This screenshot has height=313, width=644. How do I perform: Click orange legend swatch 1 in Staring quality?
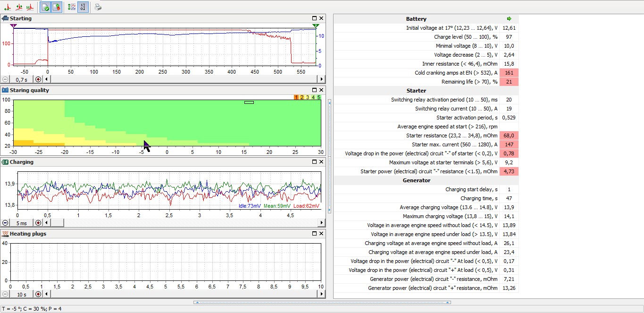coord(296,97)
